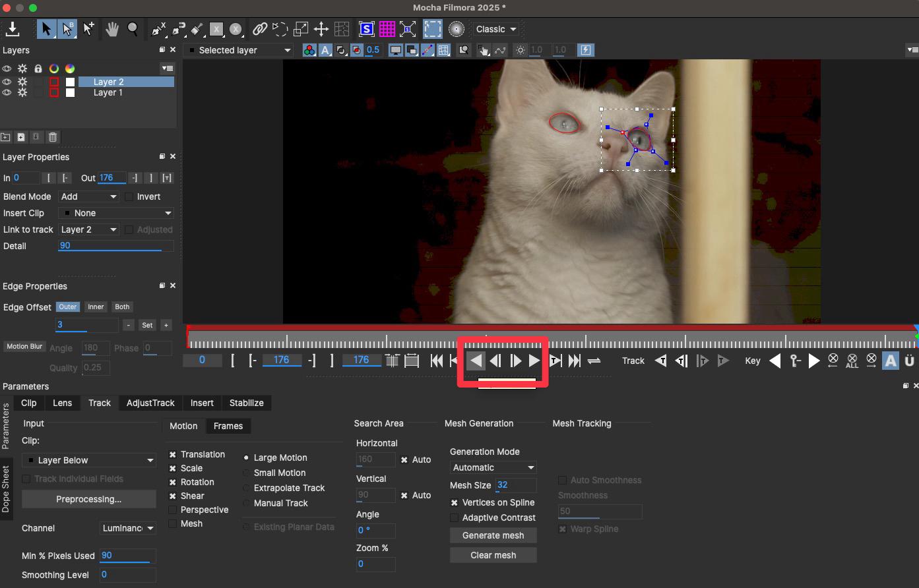Click the Preprocessing... button

click(89, 500)
